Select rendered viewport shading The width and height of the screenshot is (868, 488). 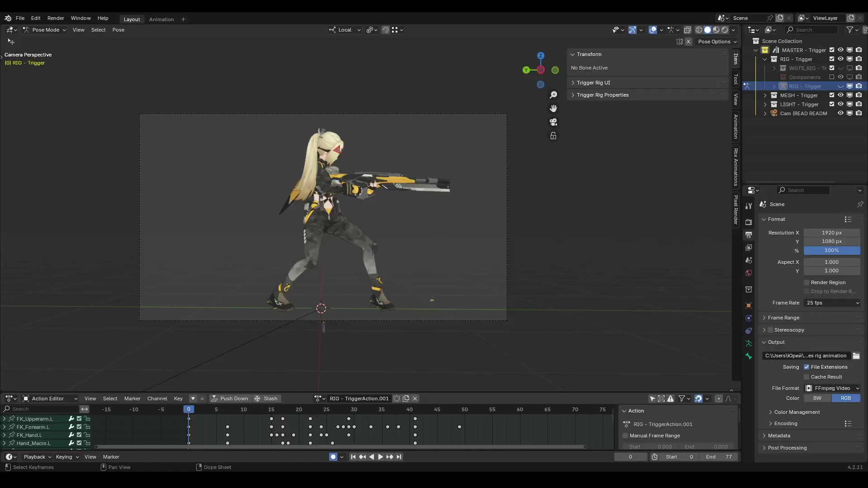pos(725,30)
